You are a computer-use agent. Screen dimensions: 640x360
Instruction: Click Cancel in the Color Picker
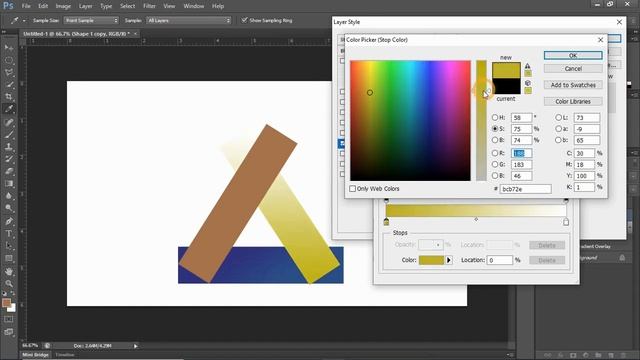573,69
